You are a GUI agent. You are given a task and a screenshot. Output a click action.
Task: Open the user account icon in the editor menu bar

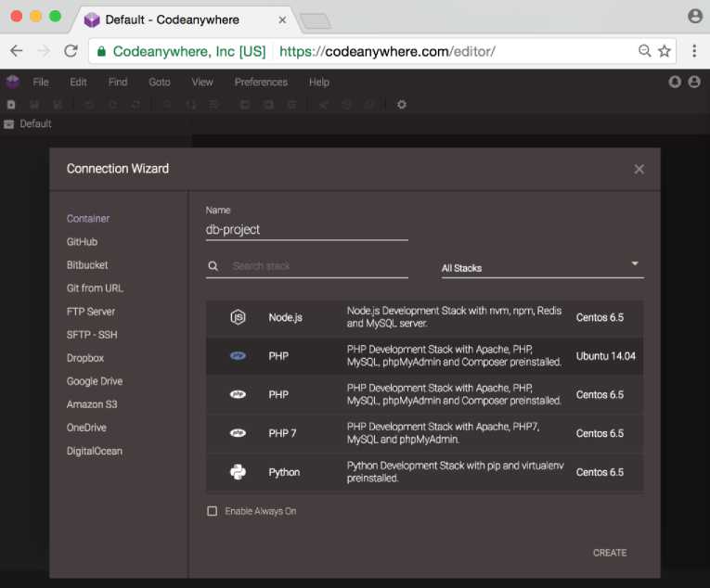pyautogui.click(x=694, y=82)
